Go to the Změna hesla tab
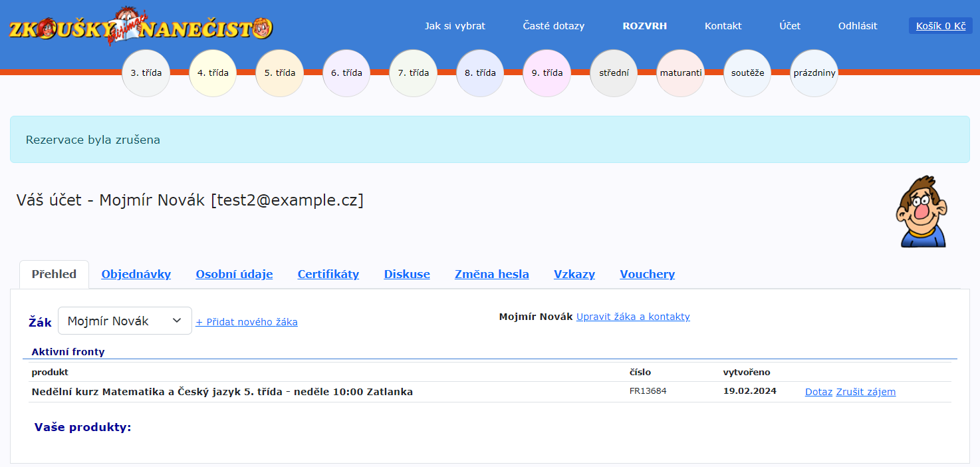 pyautogui.click(x=491, y=274)
